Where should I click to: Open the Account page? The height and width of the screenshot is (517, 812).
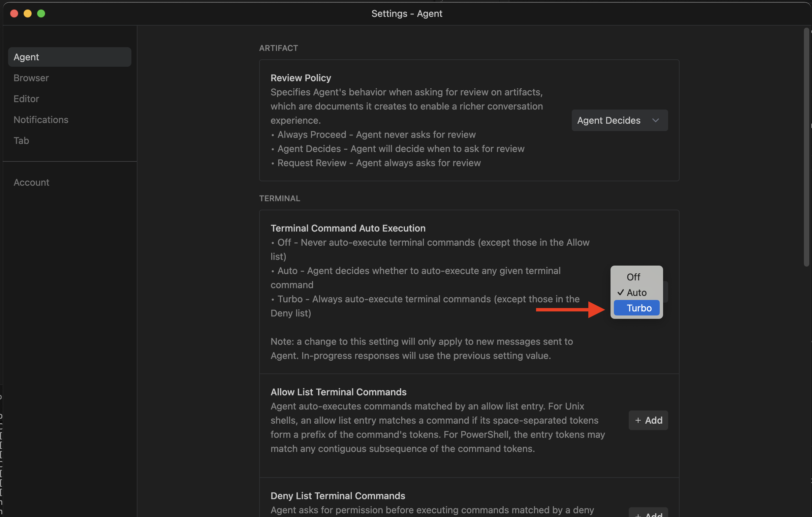click(31, 182)
